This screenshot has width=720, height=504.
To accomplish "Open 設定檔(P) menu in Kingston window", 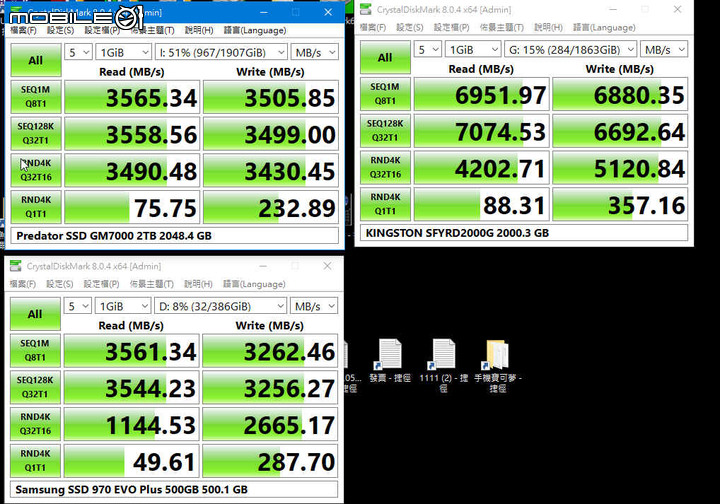I will [452, 28].
